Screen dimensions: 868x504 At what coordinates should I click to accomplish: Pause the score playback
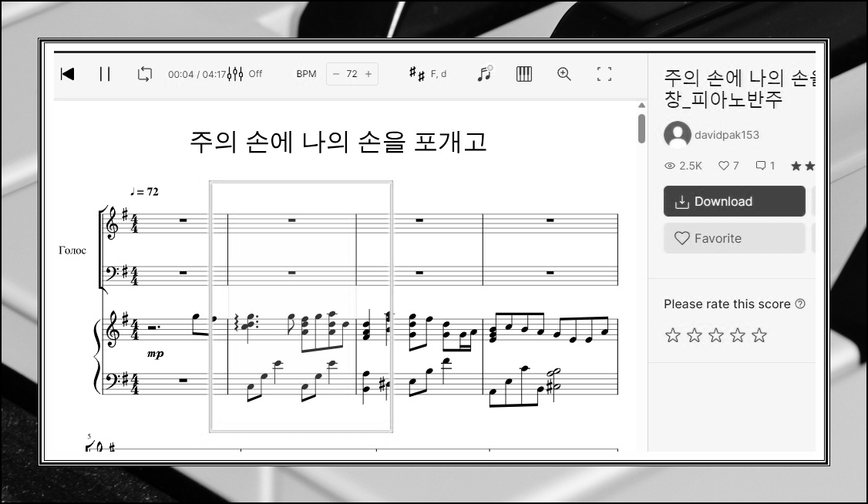coord(105,74)
